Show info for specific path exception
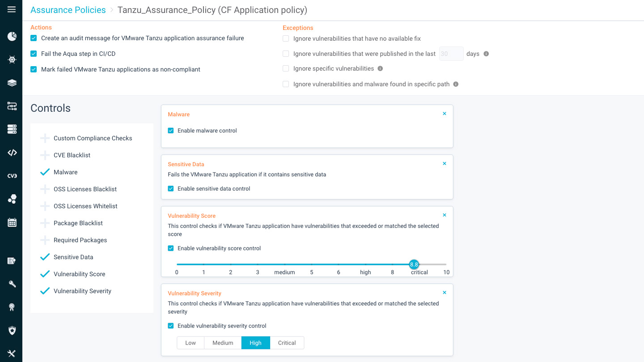Image resolution: width=644 pixels, height=362 pixels. 456,84
